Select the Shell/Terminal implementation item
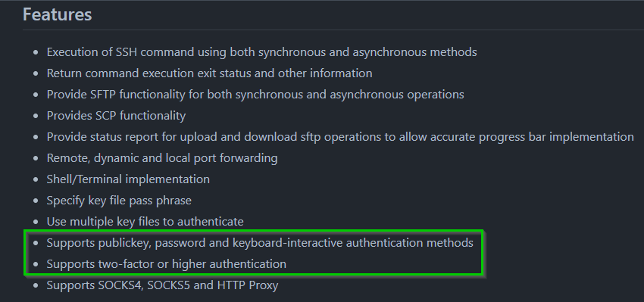 pos(128,179)
